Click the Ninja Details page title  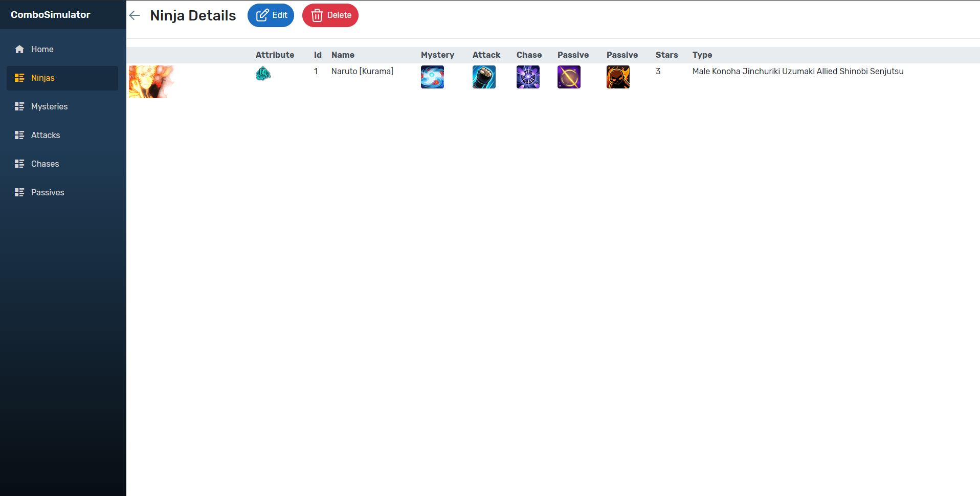193,15
